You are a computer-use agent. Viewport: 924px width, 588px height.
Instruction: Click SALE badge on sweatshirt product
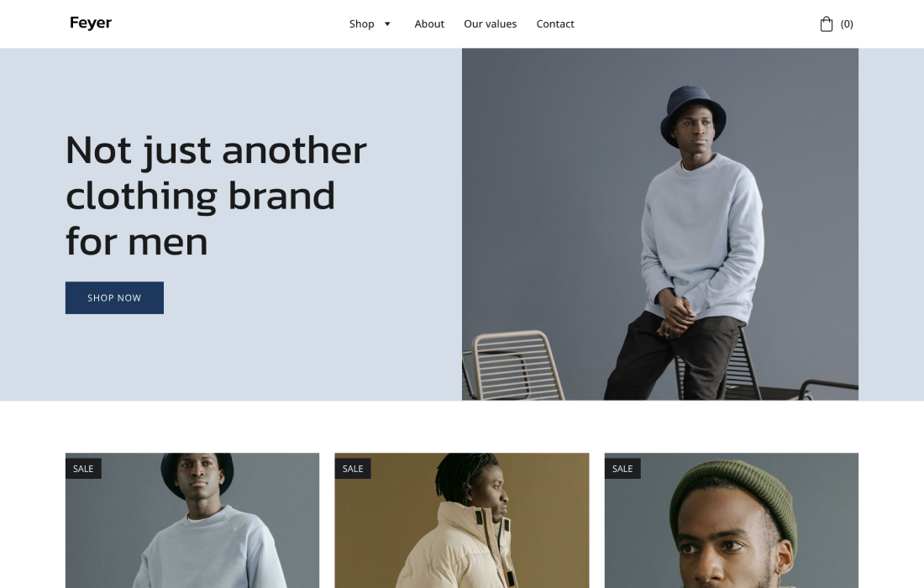pyautogui.click(x=83, y=469)
